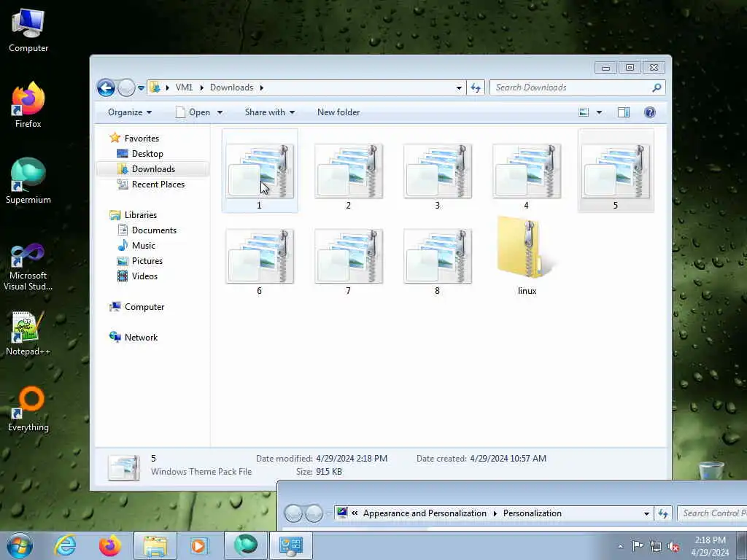Select Notepad++ desktop shortcut
The height and width of the screenshot is (560, 747).
[x=28, y=333]
